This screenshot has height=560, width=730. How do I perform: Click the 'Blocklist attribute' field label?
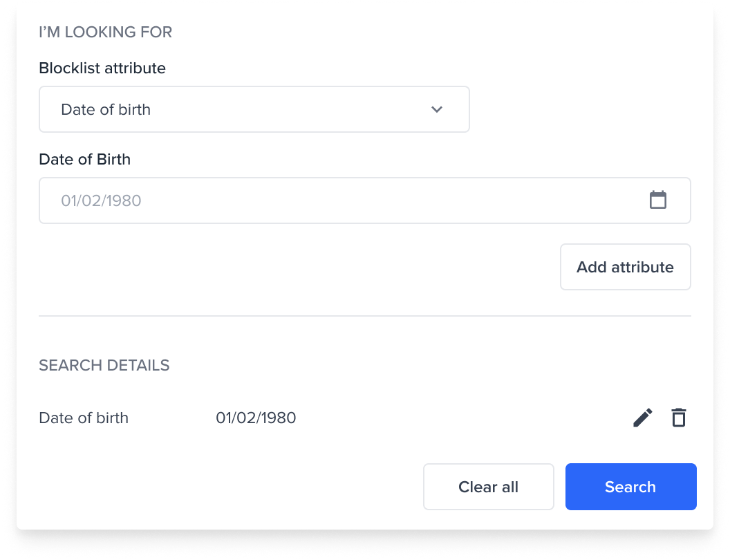point(102,68)
